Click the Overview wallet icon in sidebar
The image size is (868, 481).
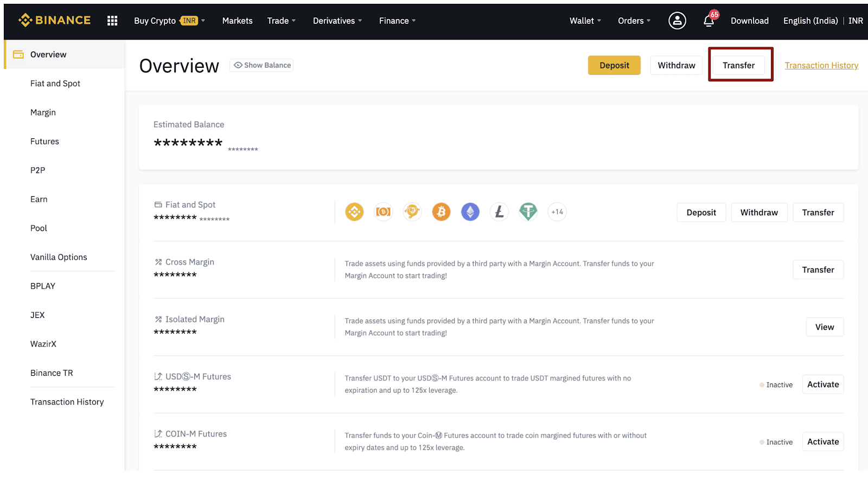tap(18, 54)
